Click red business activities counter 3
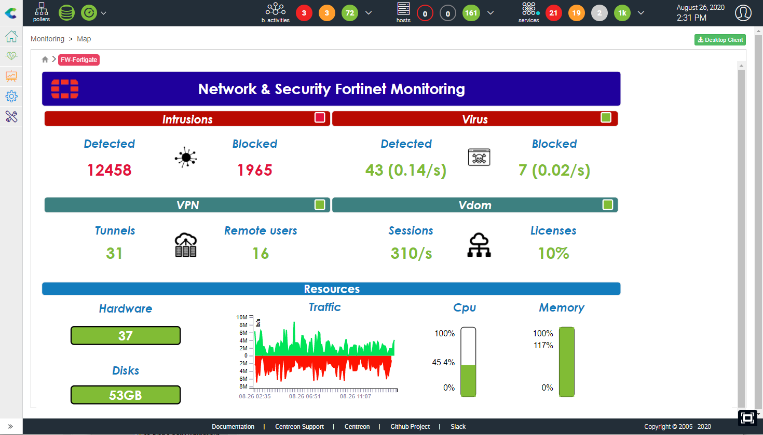 (304, 13)
